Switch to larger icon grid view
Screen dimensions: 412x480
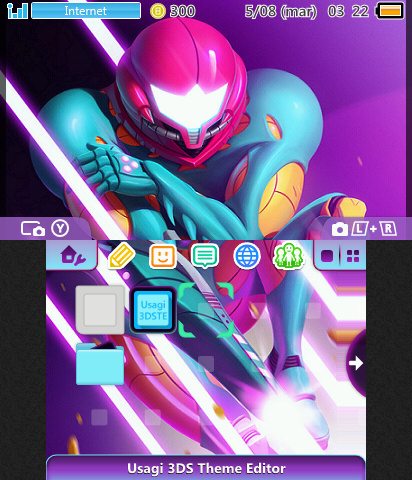327,256
